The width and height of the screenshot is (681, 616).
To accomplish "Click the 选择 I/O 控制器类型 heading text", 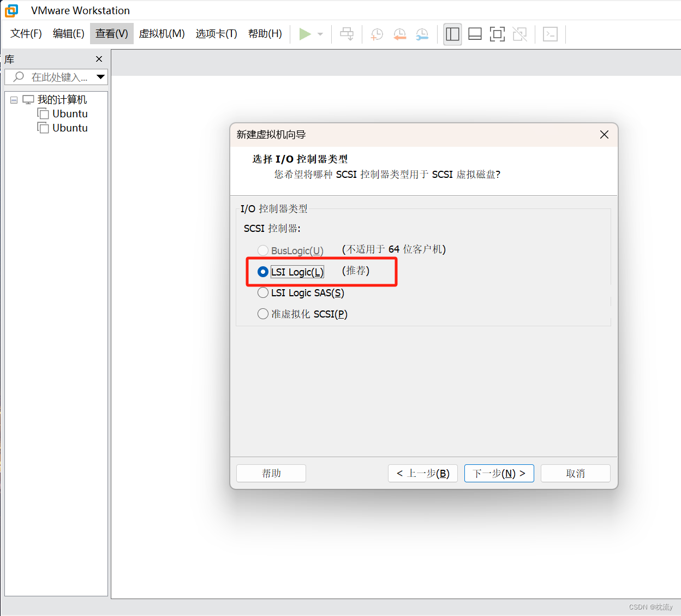I will pos(300,159).
